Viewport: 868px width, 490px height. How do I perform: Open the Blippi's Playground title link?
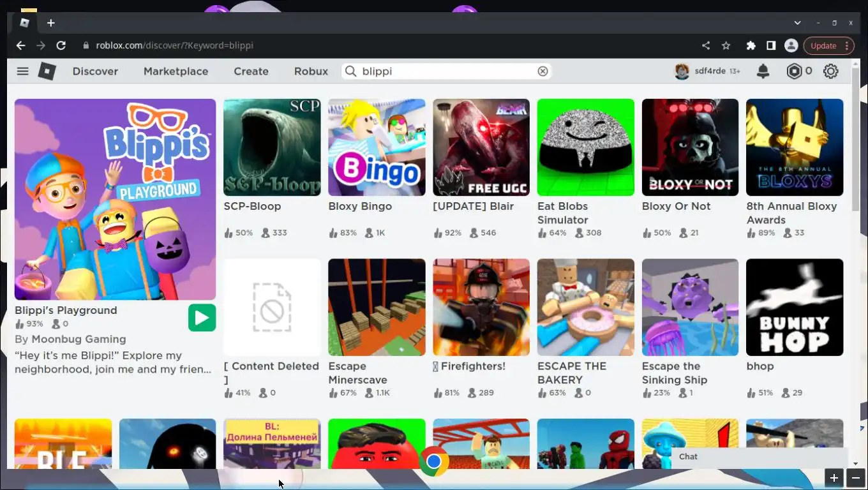(66, 311)
